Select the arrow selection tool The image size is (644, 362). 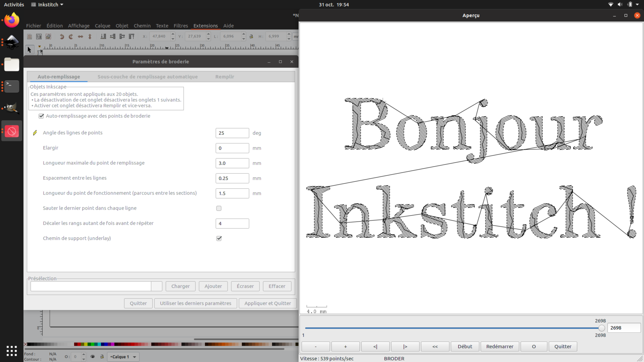point(29,49)
